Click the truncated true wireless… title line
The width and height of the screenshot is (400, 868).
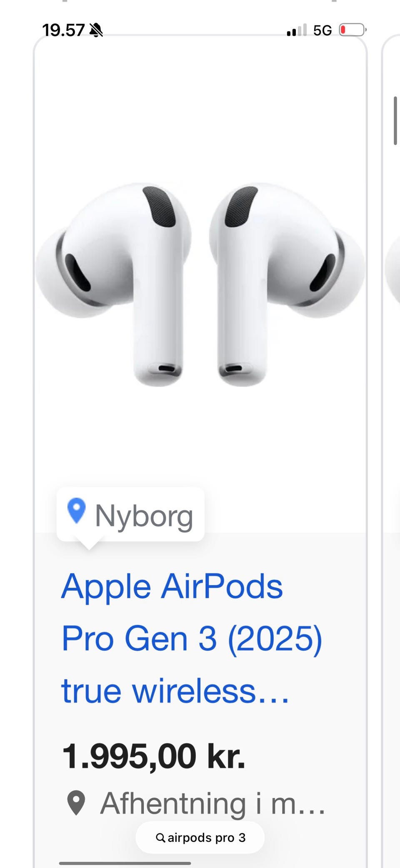tap(175, 691)
